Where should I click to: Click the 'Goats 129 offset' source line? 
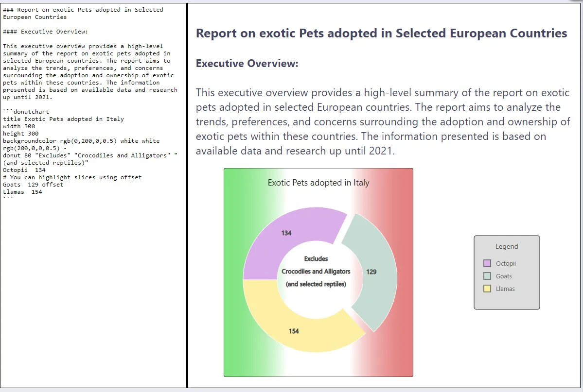click(x=33, y=185)
